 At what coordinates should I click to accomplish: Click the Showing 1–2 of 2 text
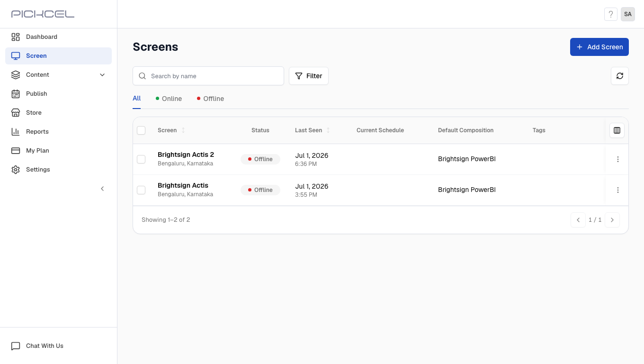pyautogui.click(x=166, y=220)
